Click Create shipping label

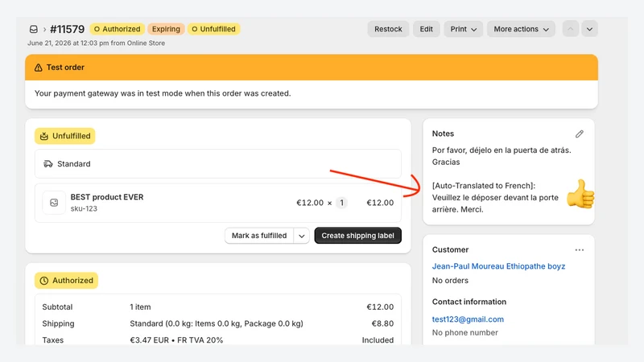[357, 236]
